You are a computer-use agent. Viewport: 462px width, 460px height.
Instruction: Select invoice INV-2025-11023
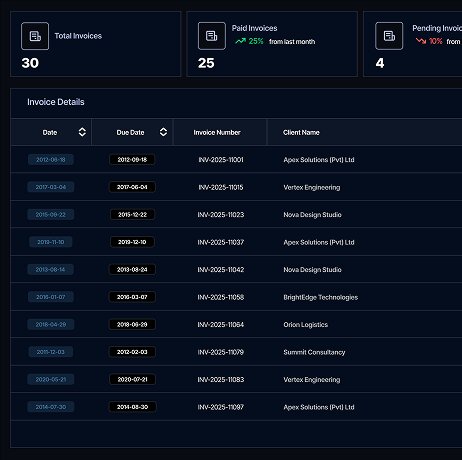[x=221, y=215]
